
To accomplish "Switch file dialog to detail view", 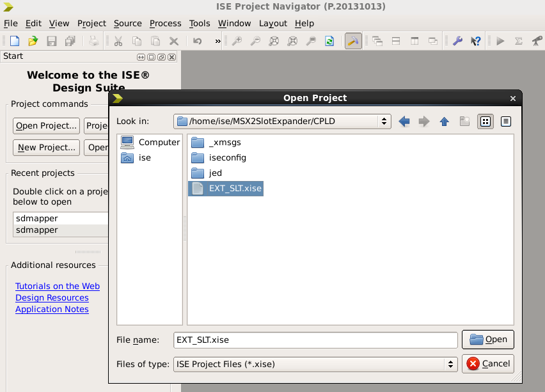I will (x=505, y=122).
